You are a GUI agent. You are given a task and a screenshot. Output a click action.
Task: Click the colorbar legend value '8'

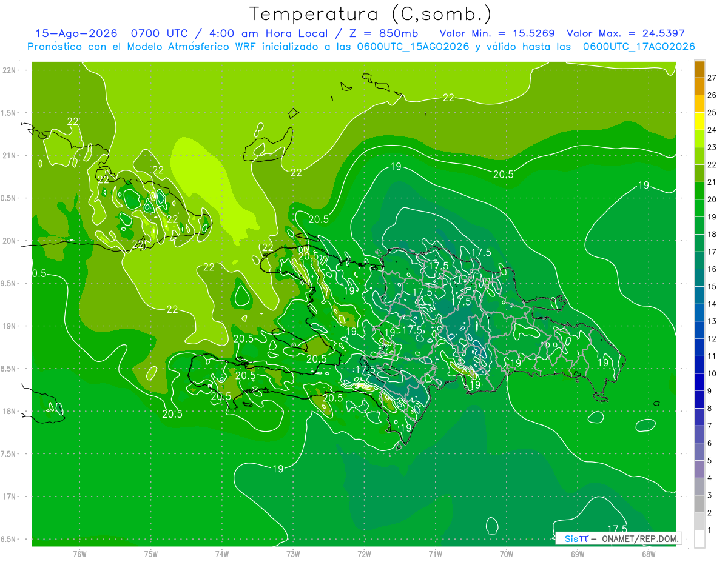pyautogui.click(x=710, y=409)
